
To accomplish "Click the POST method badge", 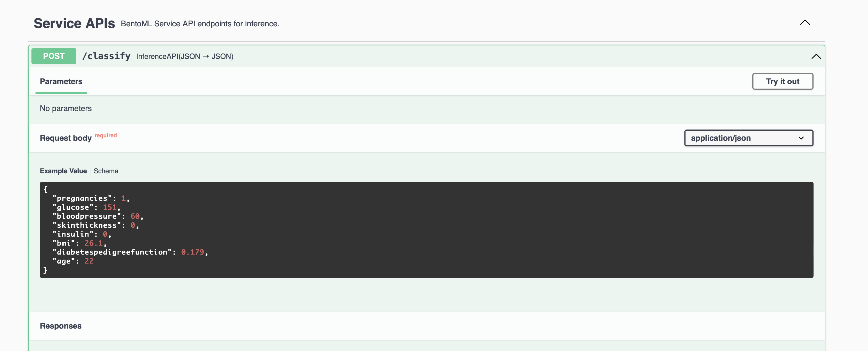I will click(x=54, y=56).
